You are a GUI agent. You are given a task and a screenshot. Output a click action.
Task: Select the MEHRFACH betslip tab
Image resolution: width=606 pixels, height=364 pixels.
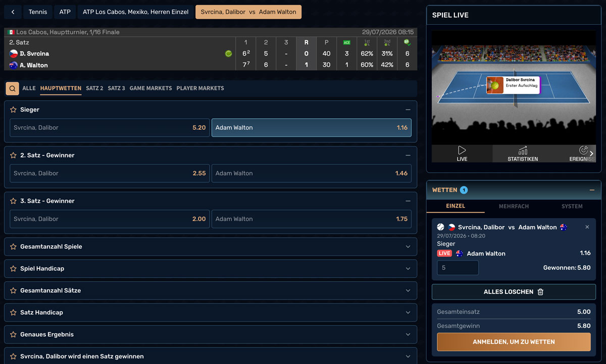514,206
